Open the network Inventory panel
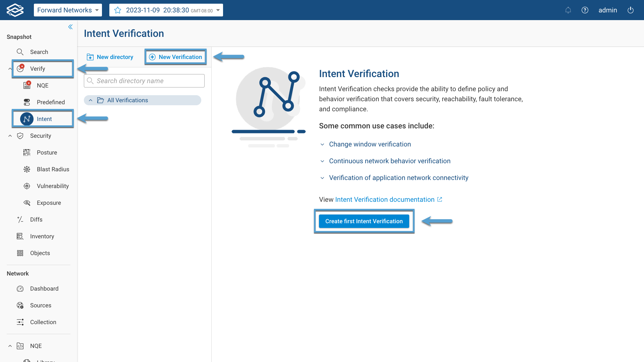644x362 pixels. coord(20,236)
